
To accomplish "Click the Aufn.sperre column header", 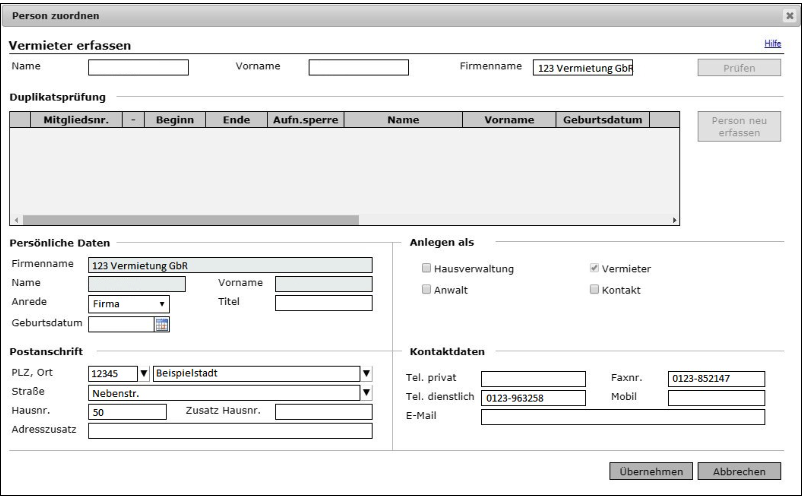I will 305,120.
